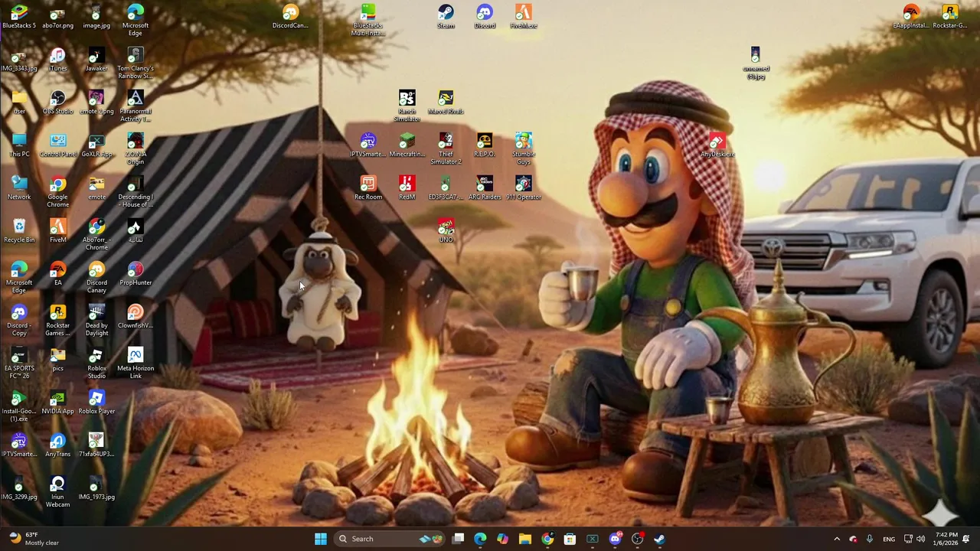The image size is (980, 551).
Task: Open EAappInstaller desktop icon
Action: [x=911, y=17]
